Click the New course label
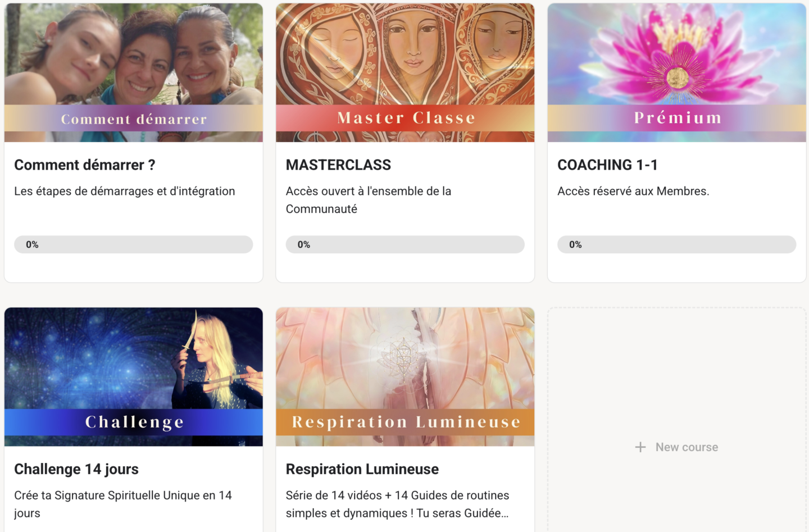 (x=687, y=447)
